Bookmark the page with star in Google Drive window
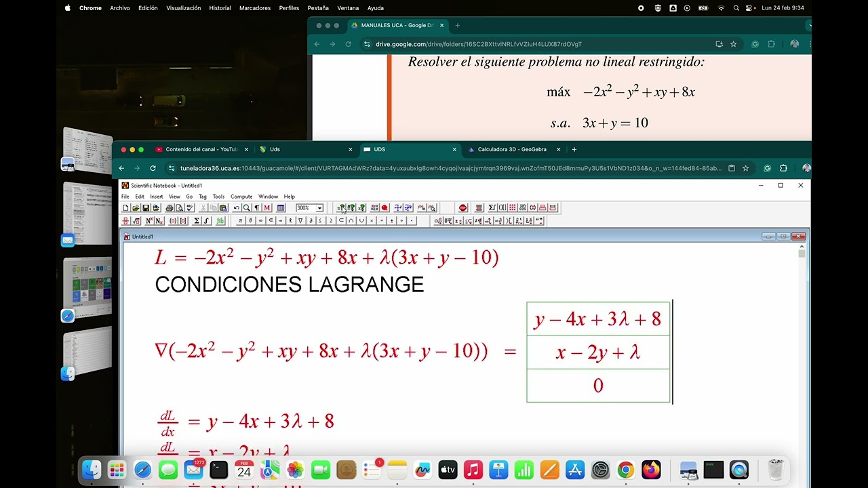Viewport: 868px width, 488px height. [x=734, y=44]
